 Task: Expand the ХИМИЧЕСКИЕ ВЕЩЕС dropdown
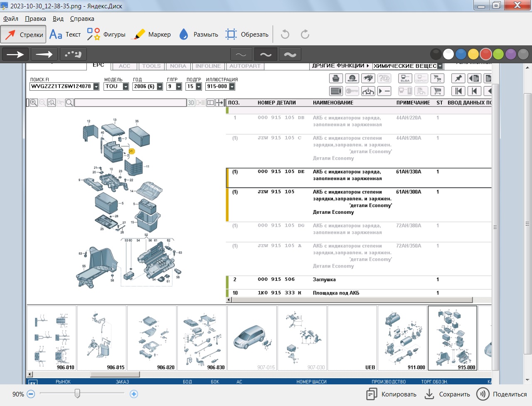[440, 66]
